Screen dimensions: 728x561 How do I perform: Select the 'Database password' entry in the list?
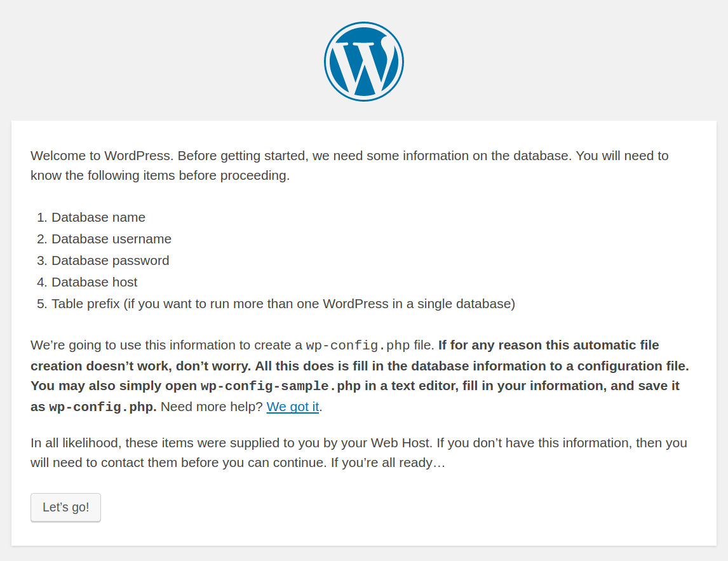point(110,260)
